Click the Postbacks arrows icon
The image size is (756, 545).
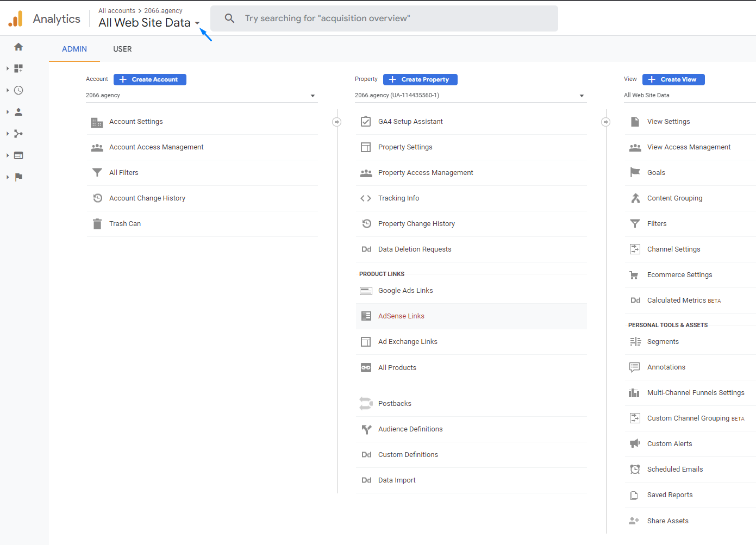click(366, 404)
